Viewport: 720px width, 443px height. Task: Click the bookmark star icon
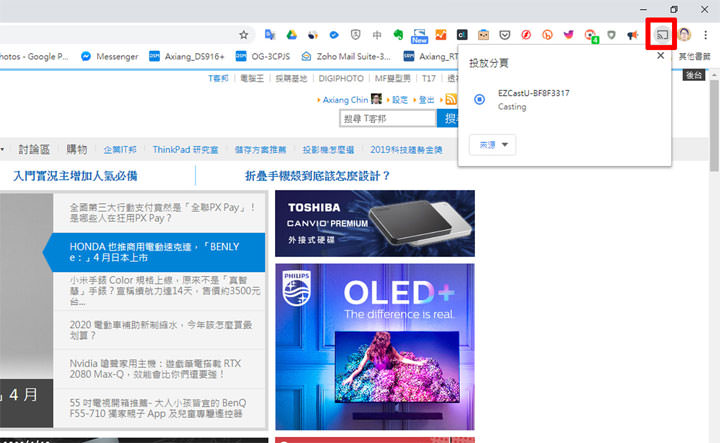coord(243,34)
